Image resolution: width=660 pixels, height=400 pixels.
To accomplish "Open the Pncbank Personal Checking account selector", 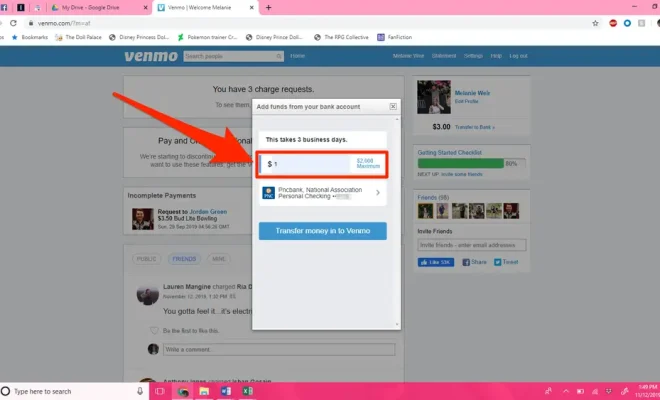I will [x=322, y=193].
